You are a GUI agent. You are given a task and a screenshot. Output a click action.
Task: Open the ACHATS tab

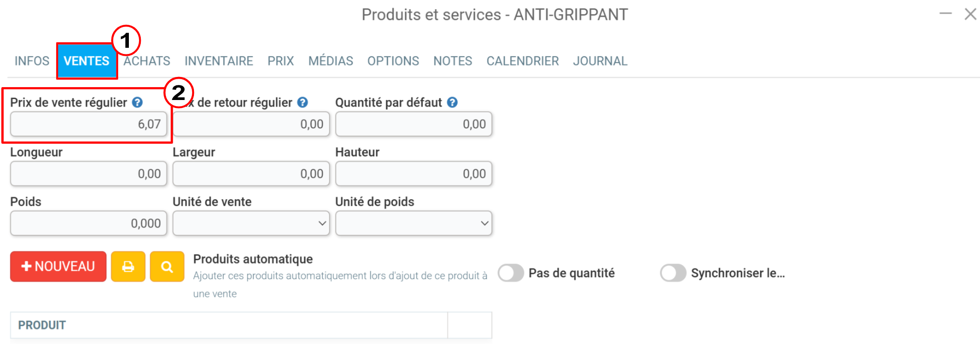pyautogui.click(x=147, y=61)
